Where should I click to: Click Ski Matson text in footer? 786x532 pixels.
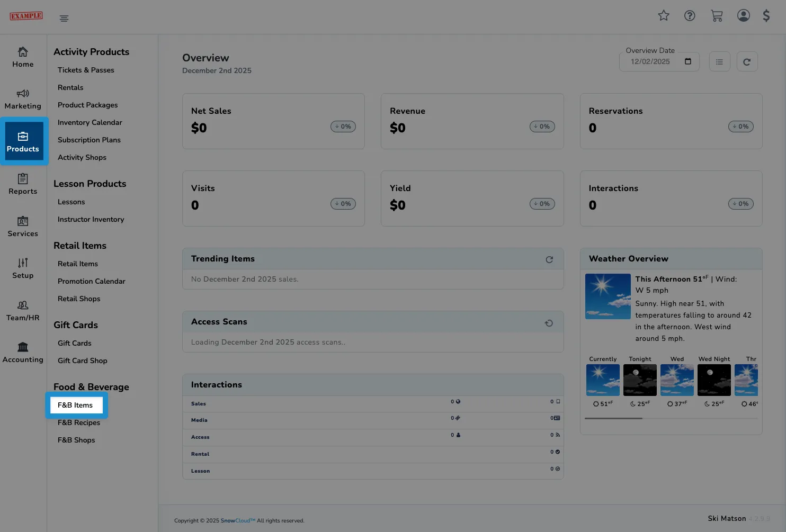coord(727,519)
